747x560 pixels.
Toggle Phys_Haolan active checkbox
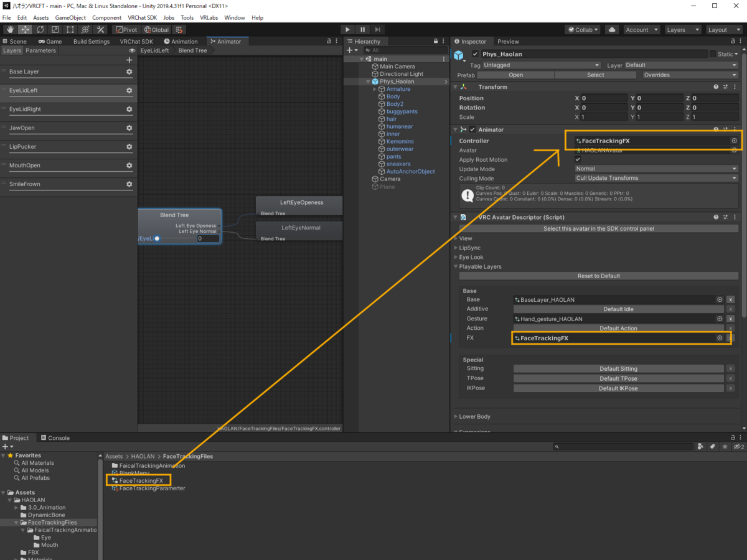coord(475,54)
